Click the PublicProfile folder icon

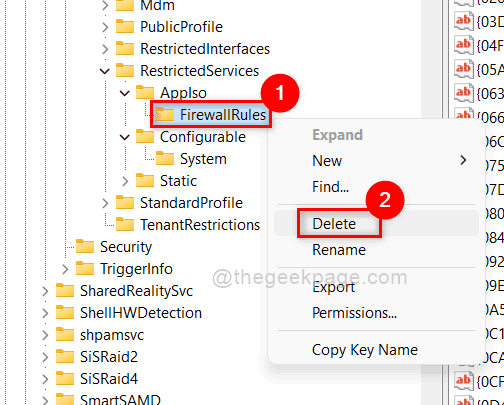point(125,26)
